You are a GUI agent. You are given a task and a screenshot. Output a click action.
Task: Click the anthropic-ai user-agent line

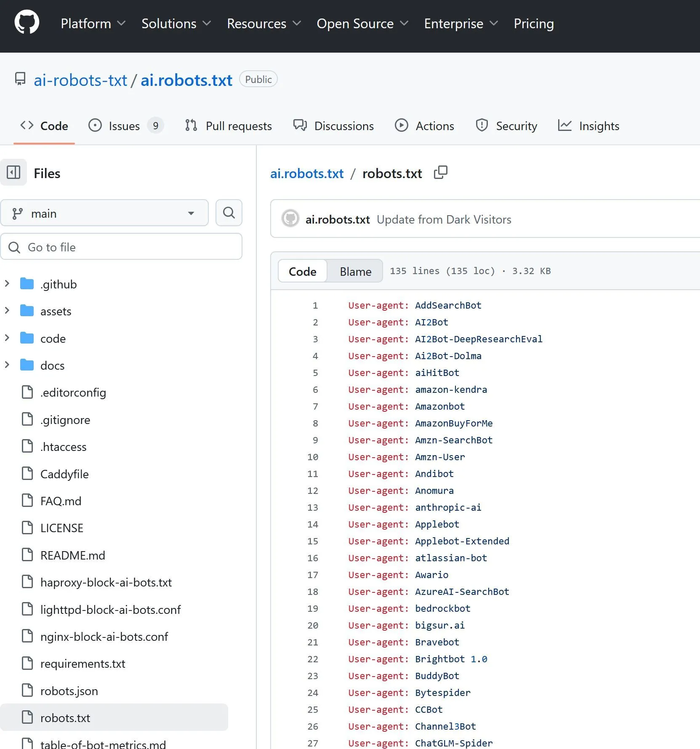point(415,507)
